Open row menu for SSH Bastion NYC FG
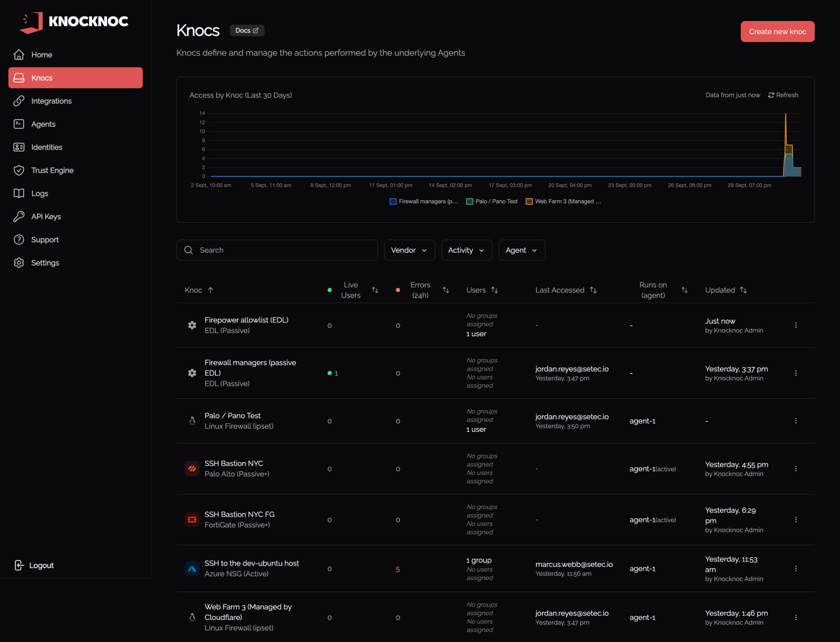 [x=795, y=520]
